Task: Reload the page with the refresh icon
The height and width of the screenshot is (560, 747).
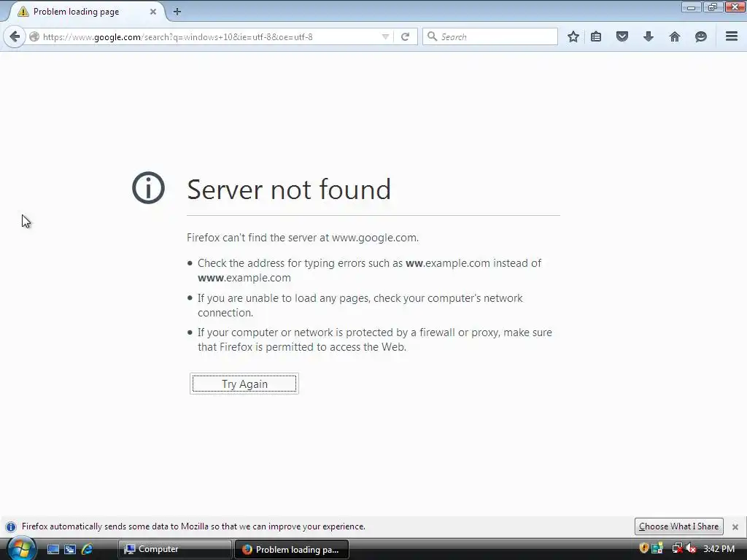Action: [x=405, y=36]
